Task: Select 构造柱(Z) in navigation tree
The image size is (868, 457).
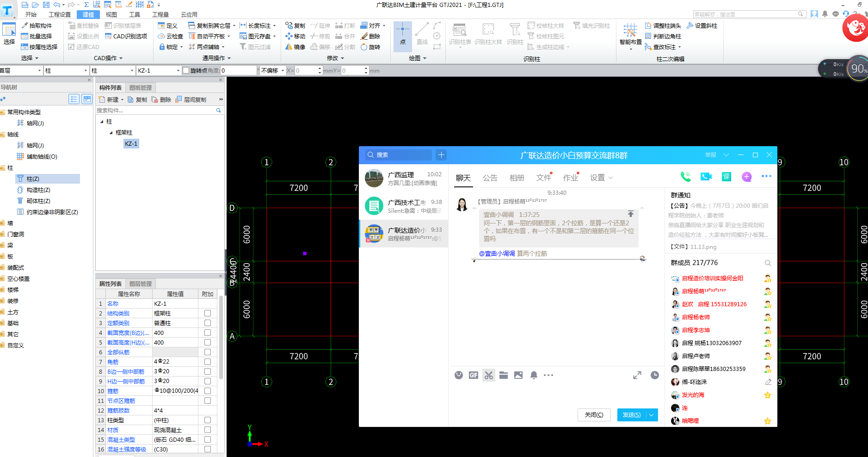Action: 38,190
